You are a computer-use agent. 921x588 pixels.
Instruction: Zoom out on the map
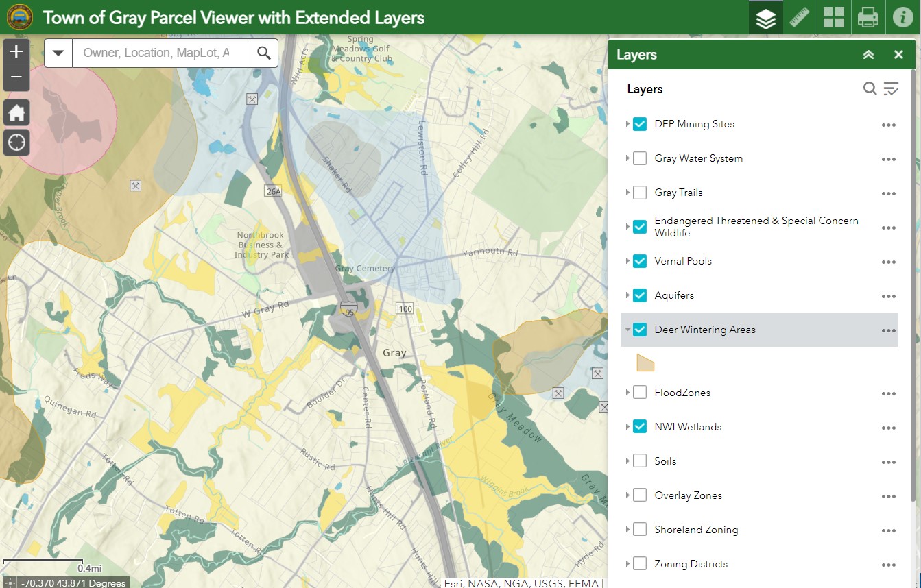[16, 78]
